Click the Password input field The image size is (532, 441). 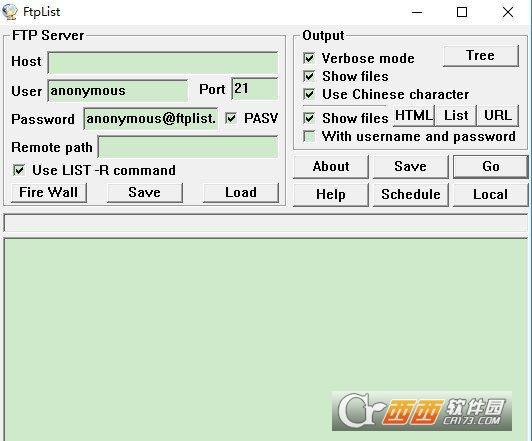click(x=151, y=119)
